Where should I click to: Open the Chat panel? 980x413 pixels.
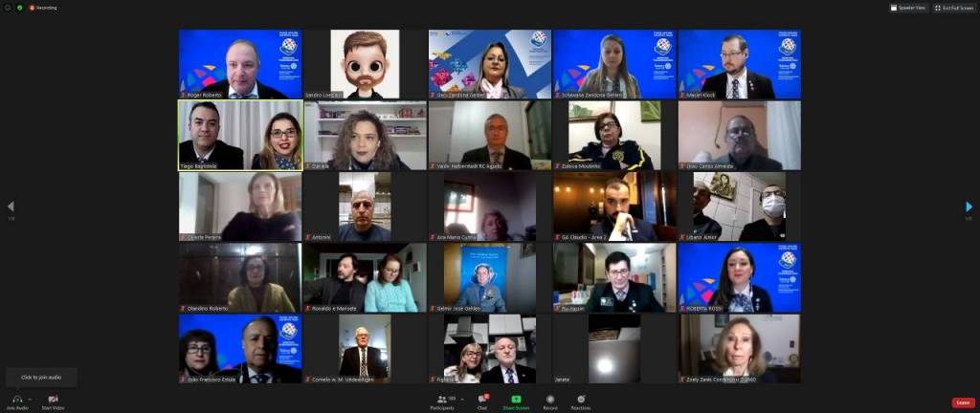point(484,399)
